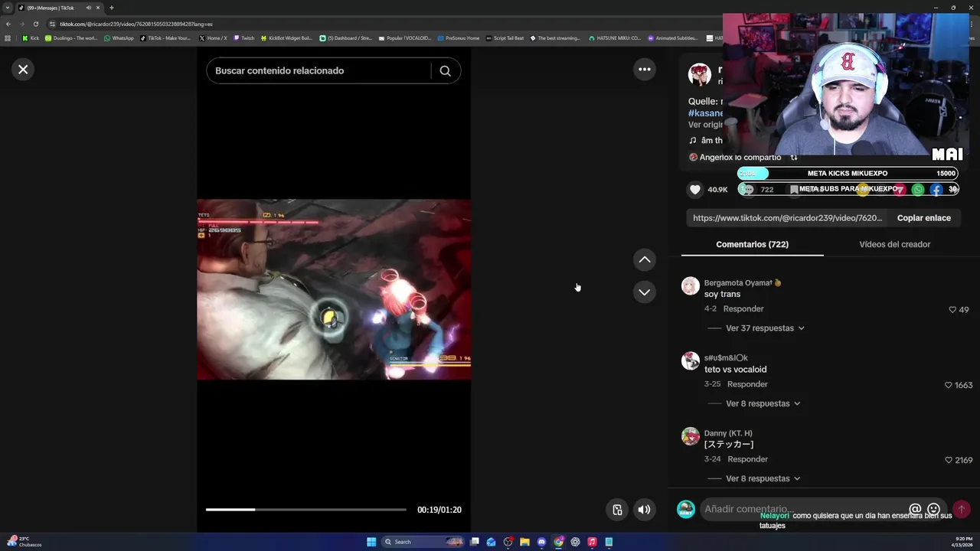This screenshot has height=551, width=980.
Task: Click the comment bubble icon showing 722
Action: [x=747, y=189]
